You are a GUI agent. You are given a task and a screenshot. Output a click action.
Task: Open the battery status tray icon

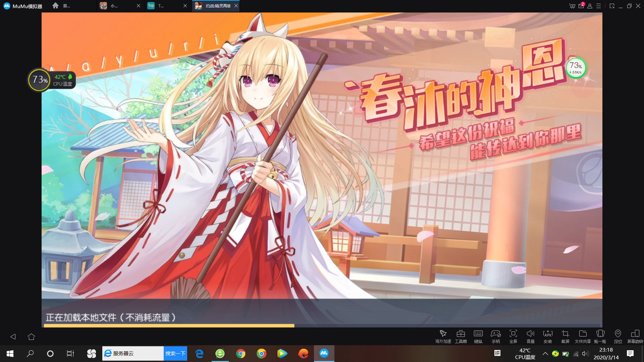566,354
